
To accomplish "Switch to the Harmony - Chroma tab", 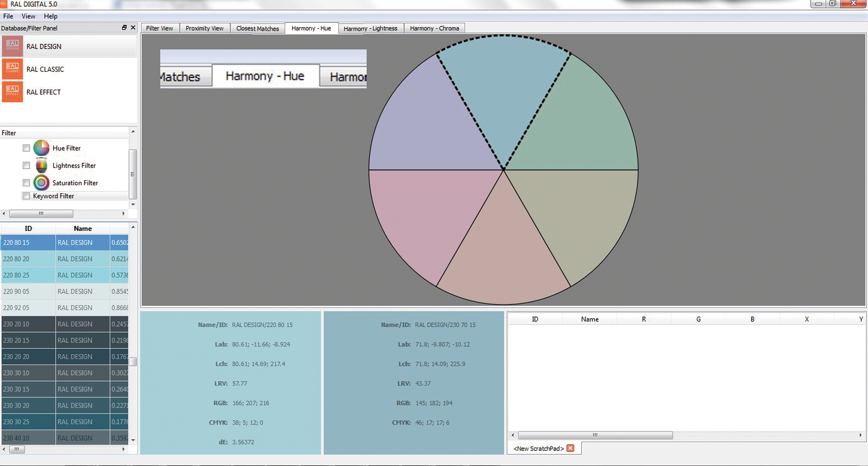I will [434, 28].
